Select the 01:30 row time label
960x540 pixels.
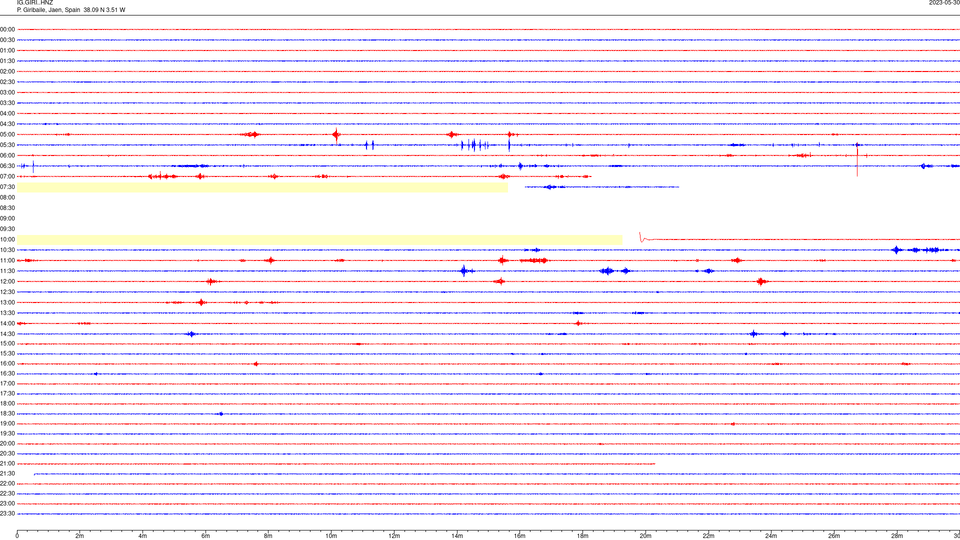tap(7, 61)
